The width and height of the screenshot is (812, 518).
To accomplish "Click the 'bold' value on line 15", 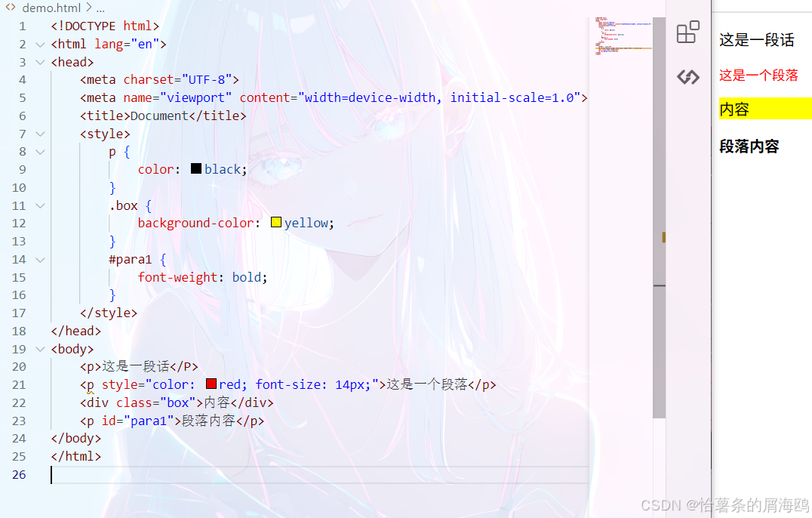I will point(247,278).
